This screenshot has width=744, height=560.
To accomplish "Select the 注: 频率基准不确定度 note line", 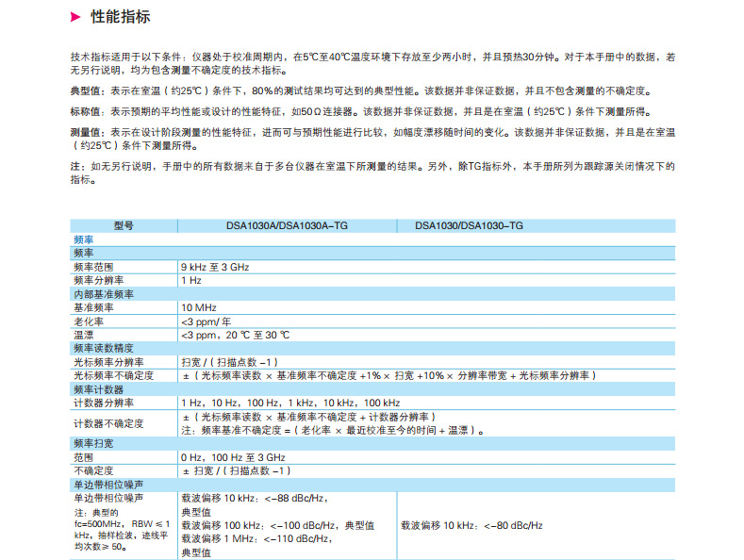I will [333, 431].
